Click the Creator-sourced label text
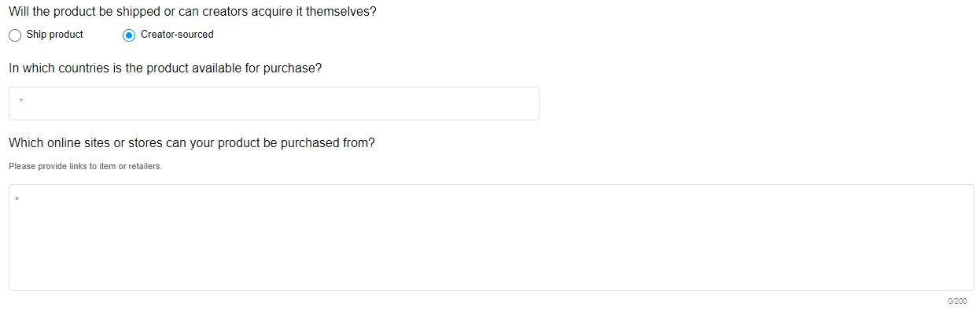 pos(177,35)
